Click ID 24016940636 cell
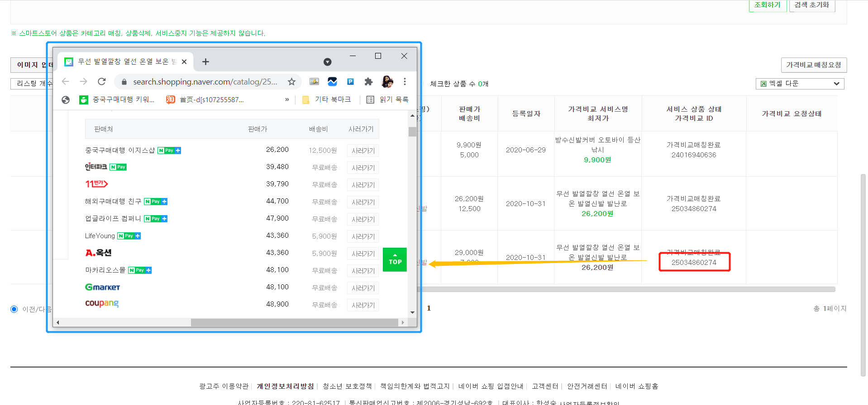868x405 pixels. click(694, 155)
